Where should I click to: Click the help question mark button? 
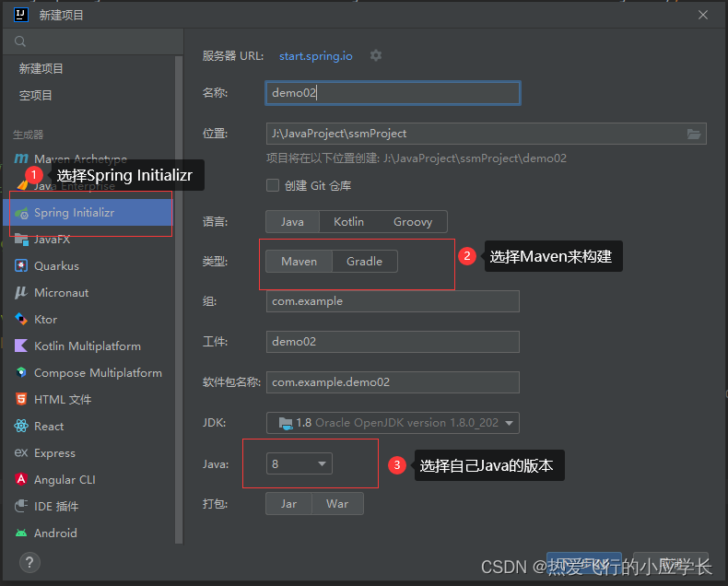click(29, 563)
